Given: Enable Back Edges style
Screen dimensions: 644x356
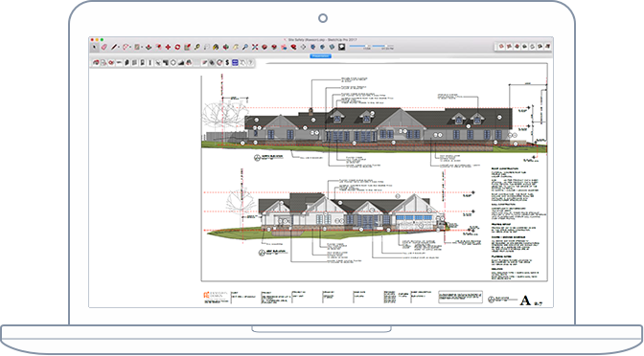Looking at the screenshot, I should click(x=509, y=46).
